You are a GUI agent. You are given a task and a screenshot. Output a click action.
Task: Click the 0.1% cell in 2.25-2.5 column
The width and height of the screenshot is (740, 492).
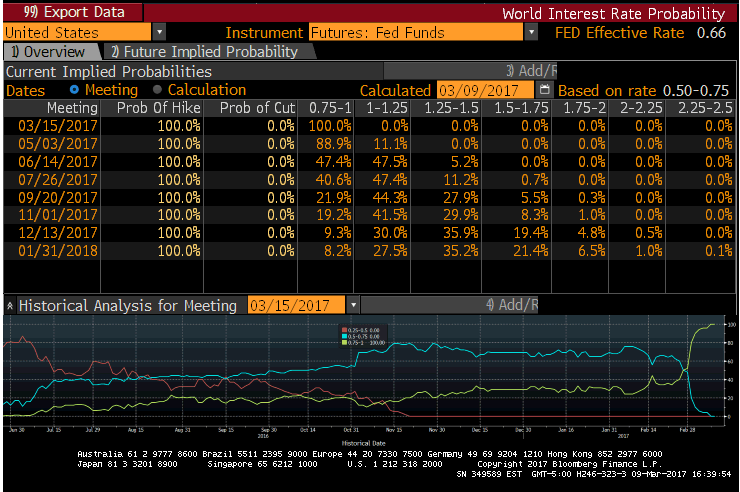click(x=719, y=251)
